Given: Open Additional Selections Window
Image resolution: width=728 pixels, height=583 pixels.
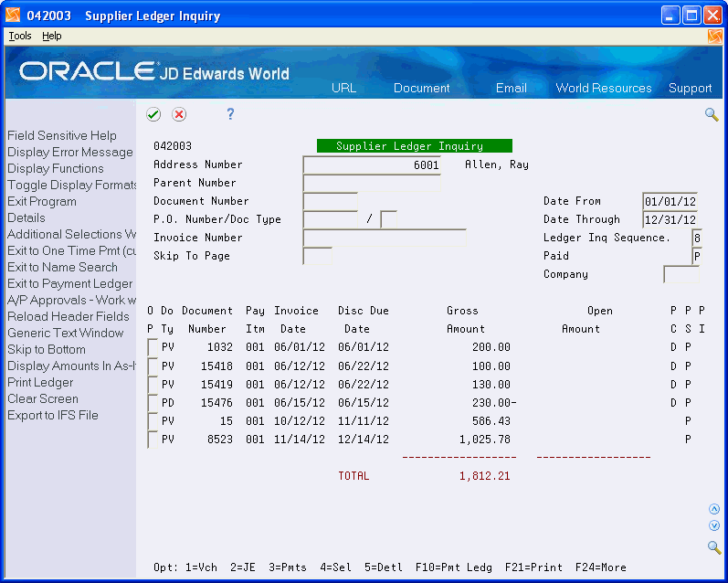Looking at the screenshot, I should click(x=71, y=234).
